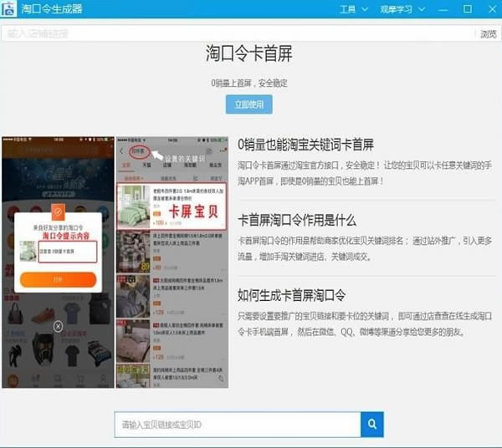This screenshot has height=448, width=502.
Task: Click the blue search magnifier icon
Action: click(372, 425)
